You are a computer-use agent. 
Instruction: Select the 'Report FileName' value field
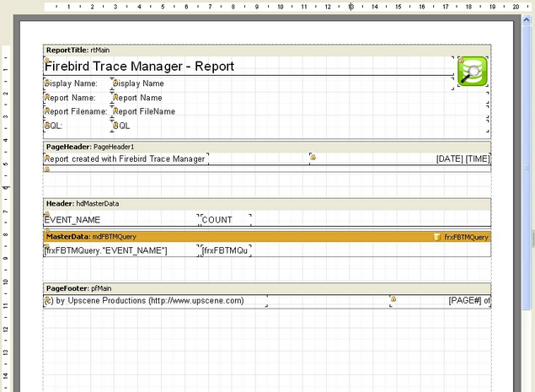click(x=300, y=111)
